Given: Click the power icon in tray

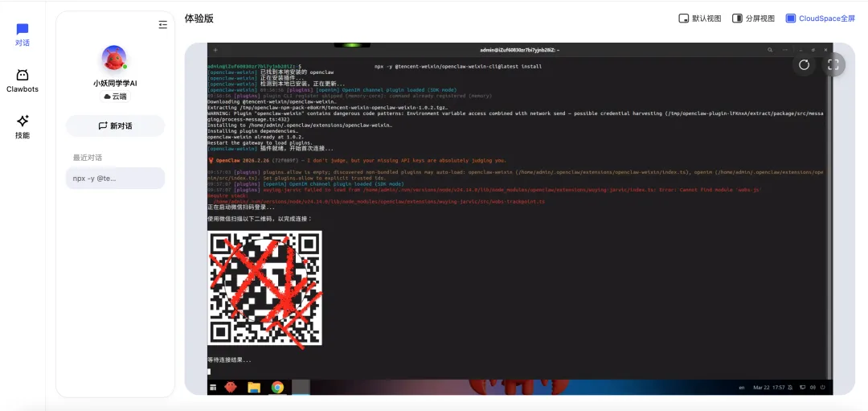Looking at the screenshot, I should coord(823,388).
